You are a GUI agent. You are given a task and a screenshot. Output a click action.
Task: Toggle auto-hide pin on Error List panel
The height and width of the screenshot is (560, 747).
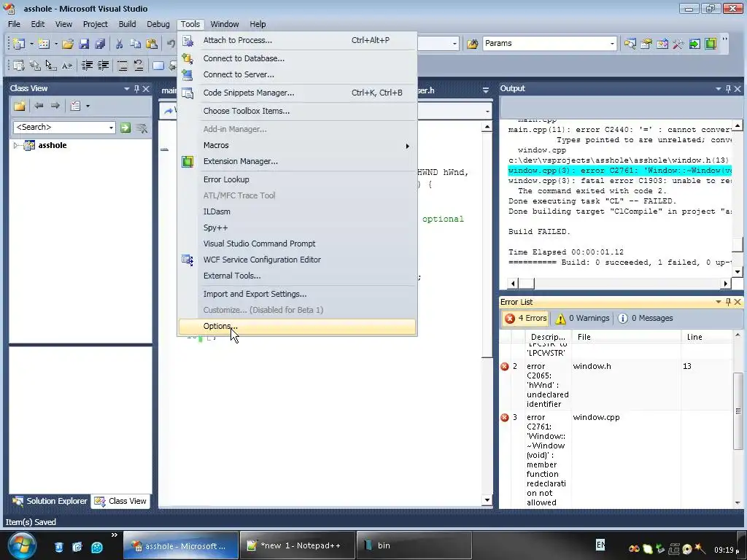point(728,302)
